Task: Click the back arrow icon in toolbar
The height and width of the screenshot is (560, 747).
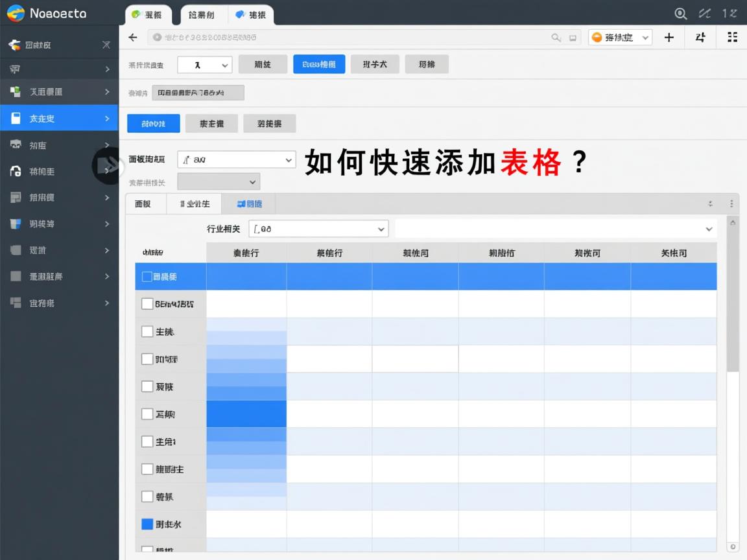Action: [132, 37]
